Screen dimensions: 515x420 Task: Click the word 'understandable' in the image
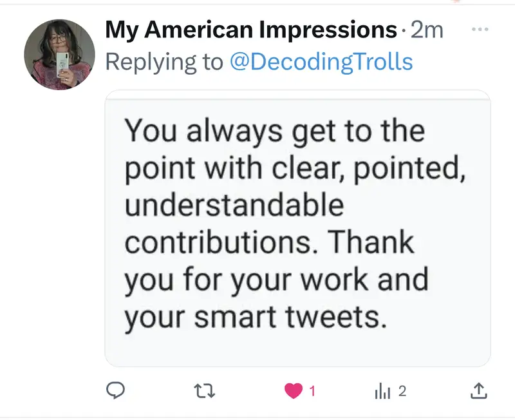pyautogui.click(x=234, y=206)
